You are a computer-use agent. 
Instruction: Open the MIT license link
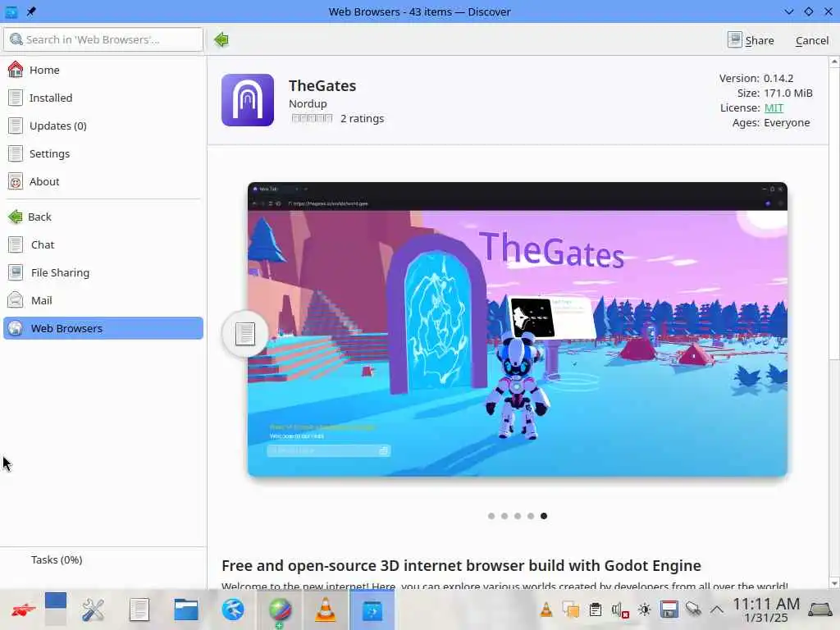click(x=774, y=107)
